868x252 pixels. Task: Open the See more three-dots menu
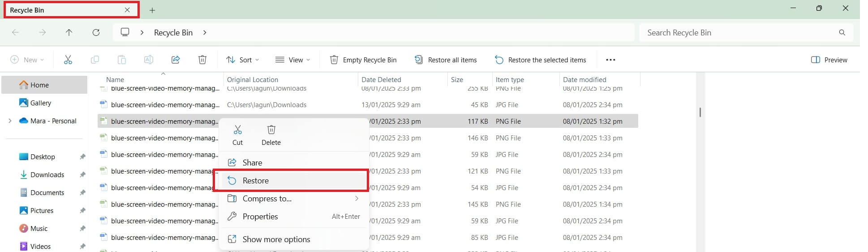click(x=610, y=60)
